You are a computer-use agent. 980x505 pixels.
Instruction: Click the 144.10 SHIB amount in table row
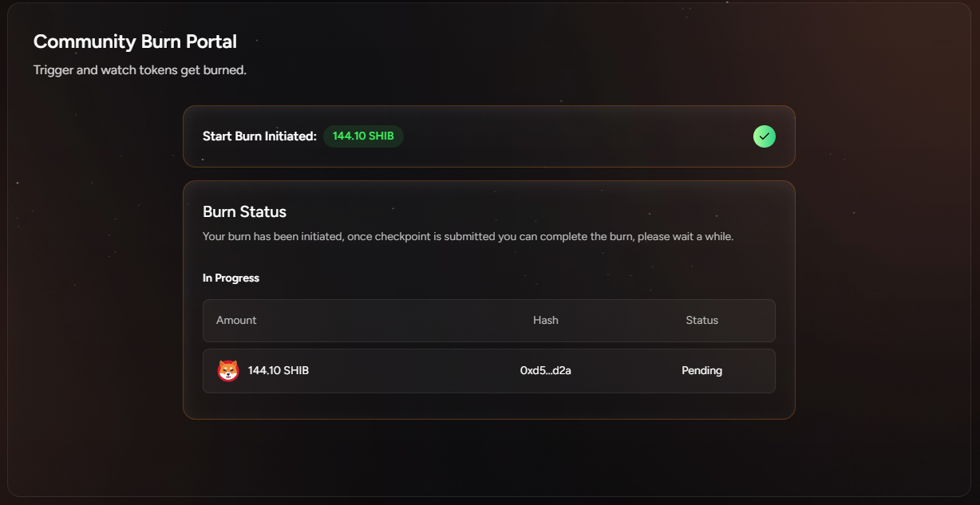tap(279, 371)
